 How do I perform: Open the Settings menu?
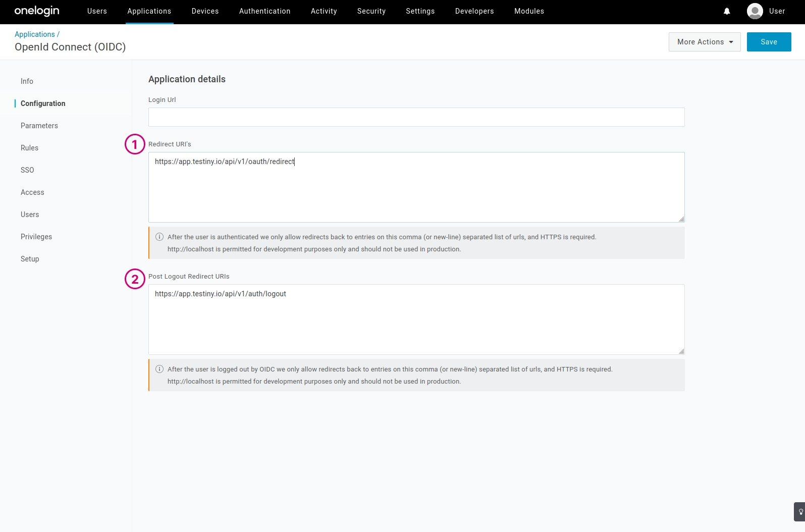tap(420, 11)
